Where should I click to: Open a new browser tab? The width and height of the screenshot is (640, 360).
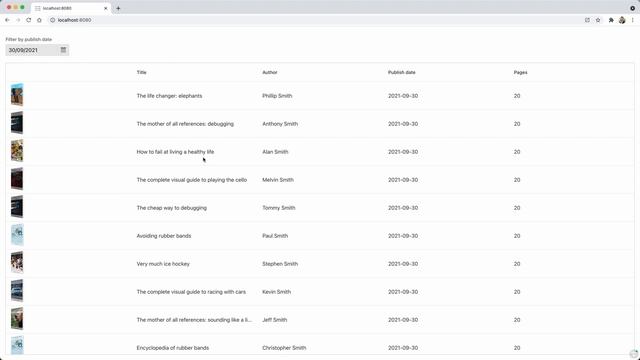(x=118, y=8)
